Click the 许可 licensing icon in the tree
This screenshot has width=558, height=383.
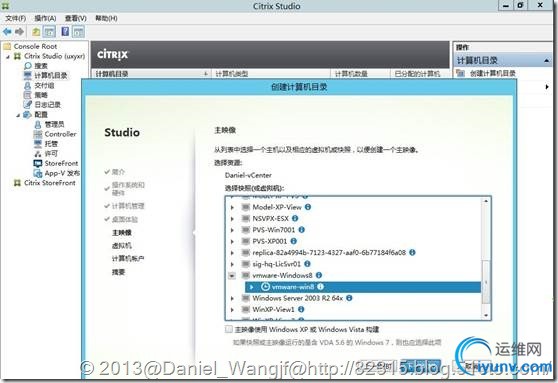[38, 154]
